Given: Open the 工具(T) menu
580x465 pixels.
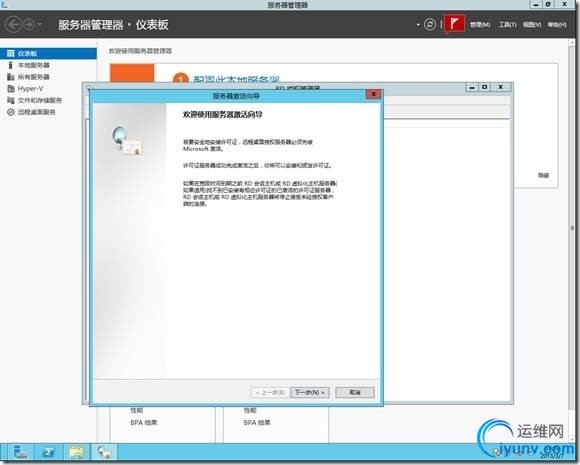Looking at the screenshot, I should point(508,25).
